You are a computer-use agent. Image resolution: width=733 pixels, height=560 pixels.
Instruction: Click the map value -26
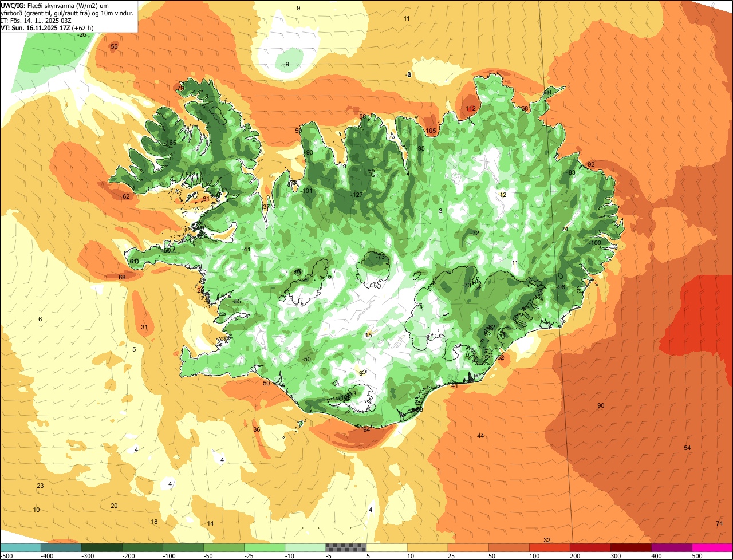pyautogui.click(x=82, y=34)
